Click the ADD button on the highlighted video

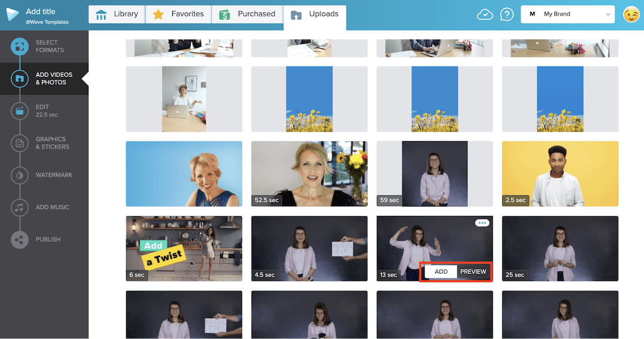click(x=441, y=271)
